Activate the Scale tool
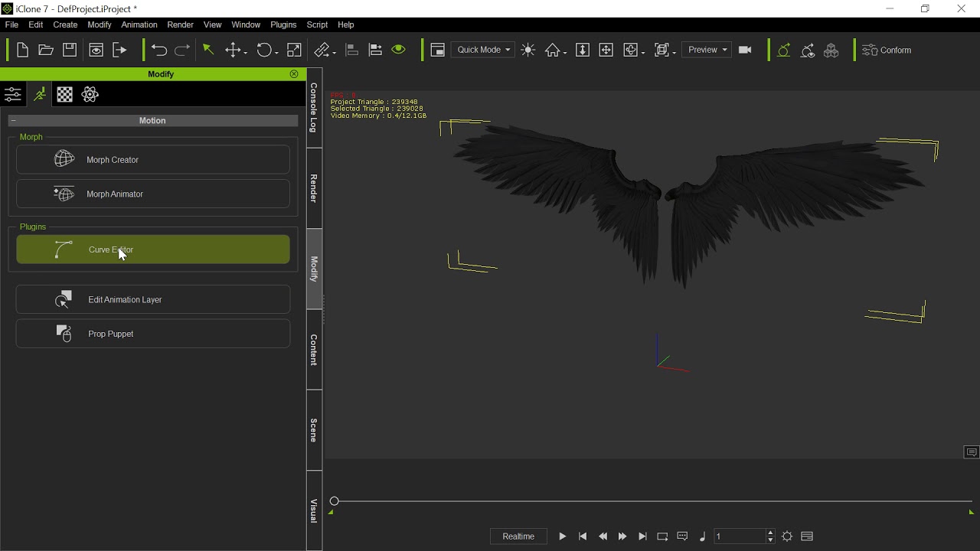Screen dimensions: 980x551 (294, 50)
